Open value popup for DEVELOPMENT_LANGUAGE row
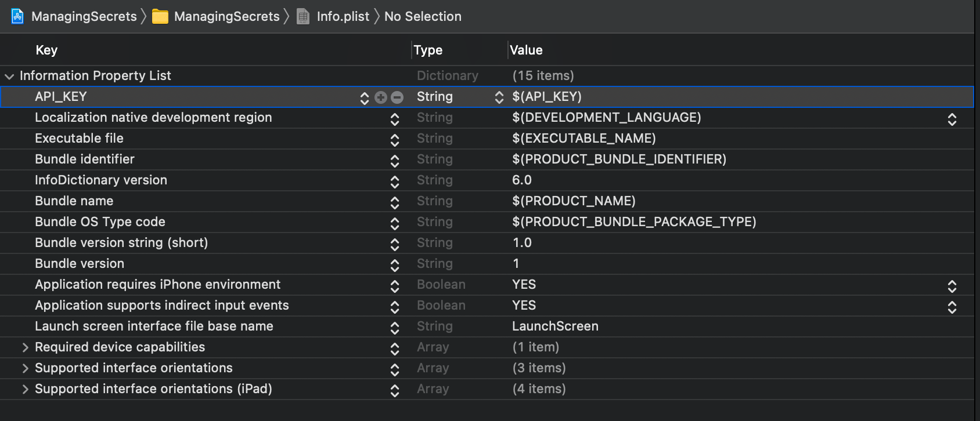The width and height of the screenshot is (980, 421). pyautogui.click(x=952, y=119)
